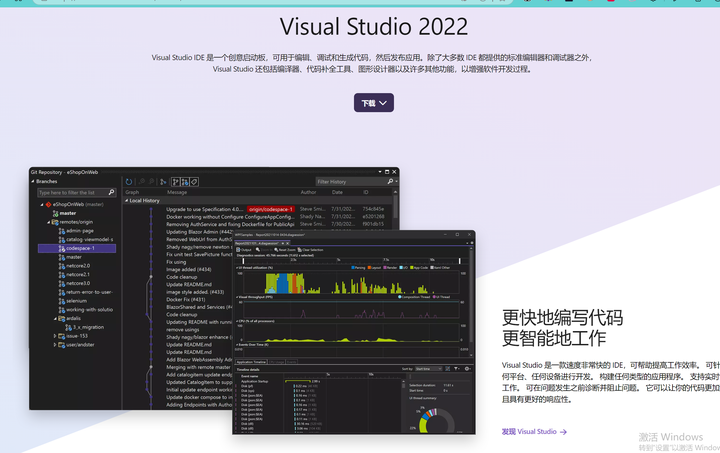Select the 'remove usings' commit

click(x=182, y=330)
